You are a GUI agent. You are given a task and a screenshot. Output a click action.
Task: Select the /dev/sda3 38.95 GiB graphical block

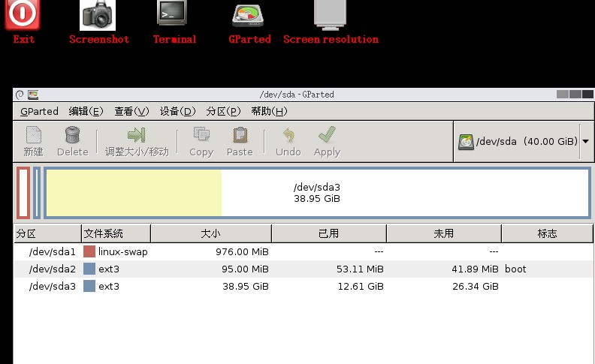(x=317, y=193)
